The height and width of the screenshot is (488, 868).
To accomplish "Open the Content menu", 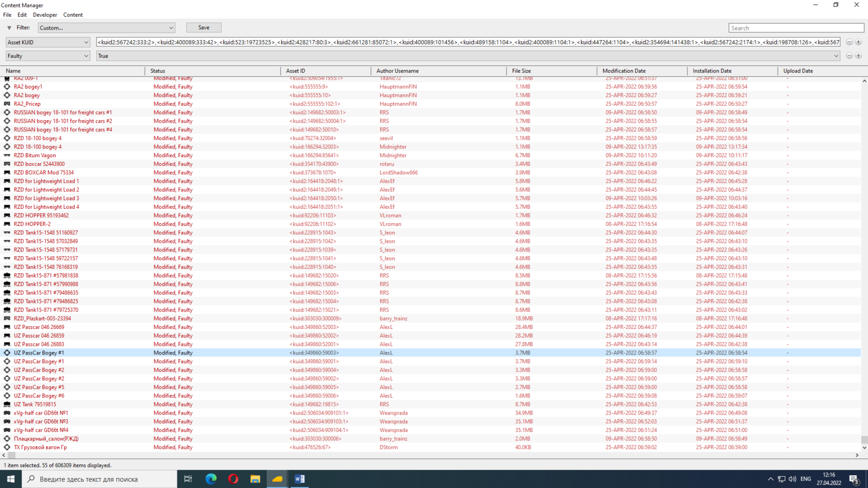I will tap(73, 15).
